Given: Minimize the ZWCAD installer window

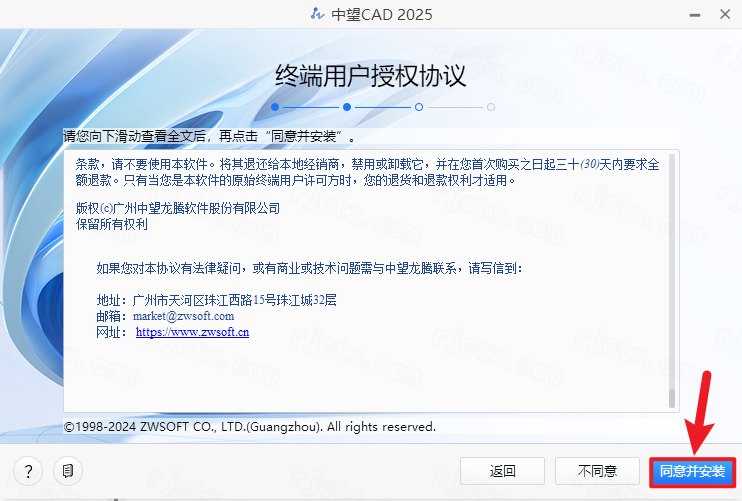Looking at the screenshot, I should coord(690,14).
